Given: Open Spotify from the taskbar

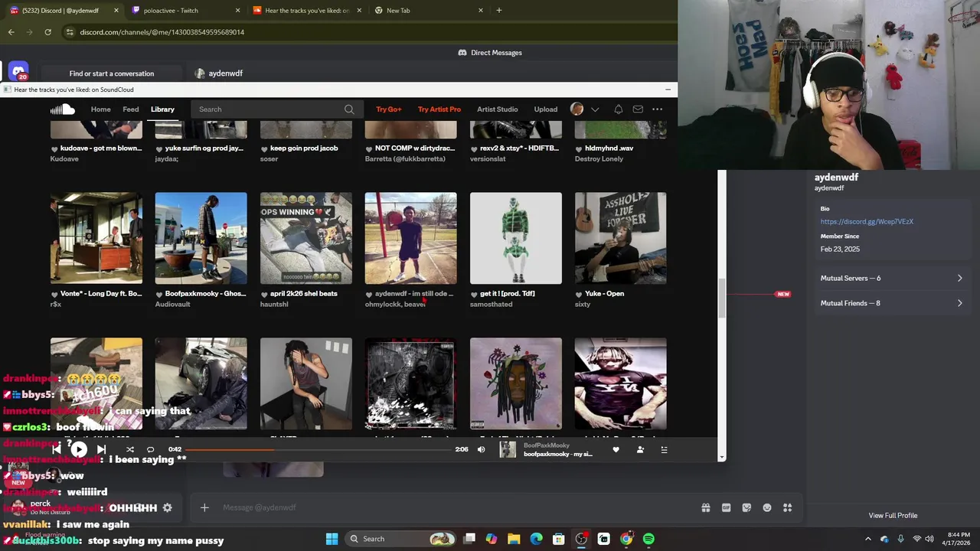Looking at the screenshot, I should coord(648,539).
